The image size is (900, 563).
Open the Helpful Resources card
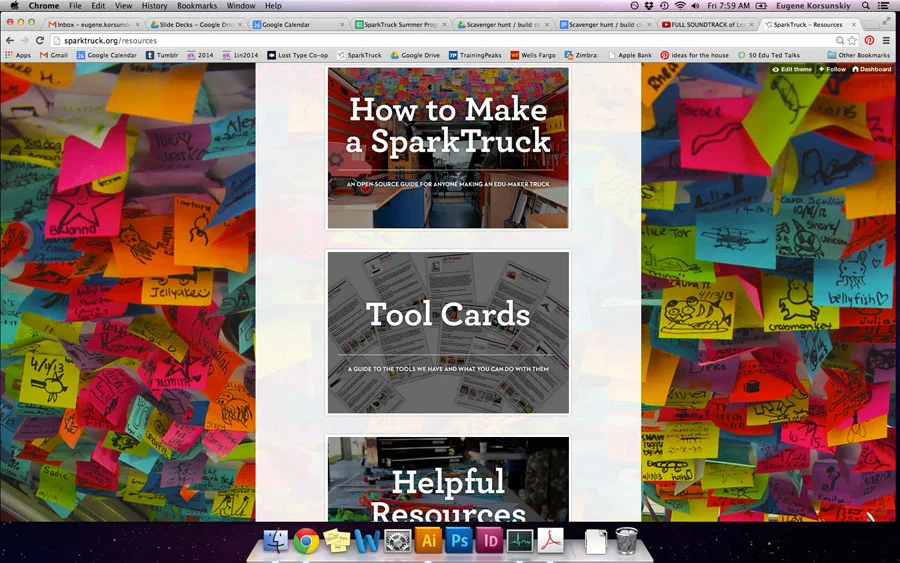click(x=448, y=479)
